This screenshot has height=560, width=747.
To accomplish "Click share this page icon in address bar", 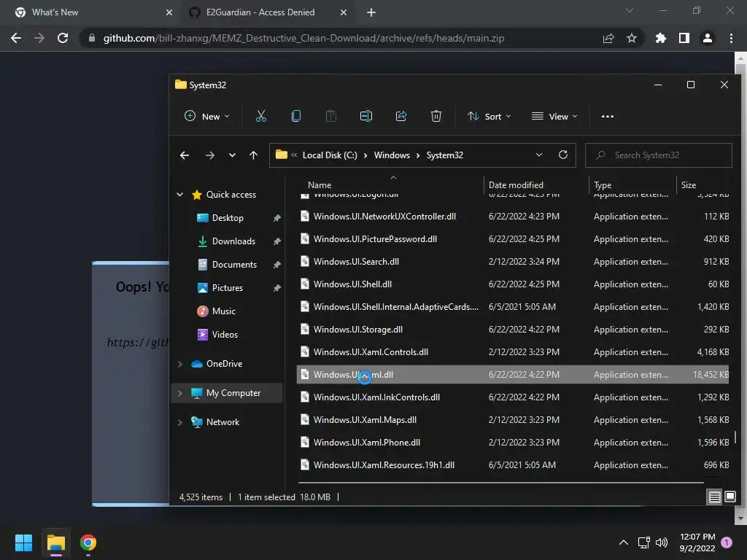I will pyautogui.click(x=608, y=38).
